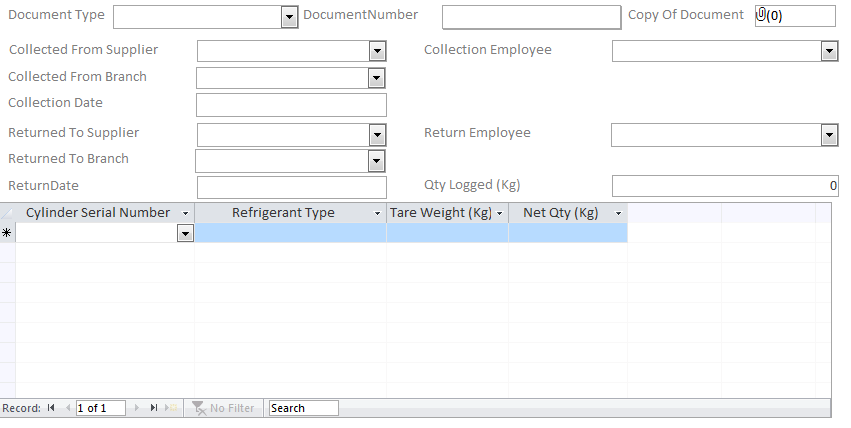Expand Returned To Branch dropdown arrow
This screenshot has width=851, height=428.
click(x=376, y=161)
